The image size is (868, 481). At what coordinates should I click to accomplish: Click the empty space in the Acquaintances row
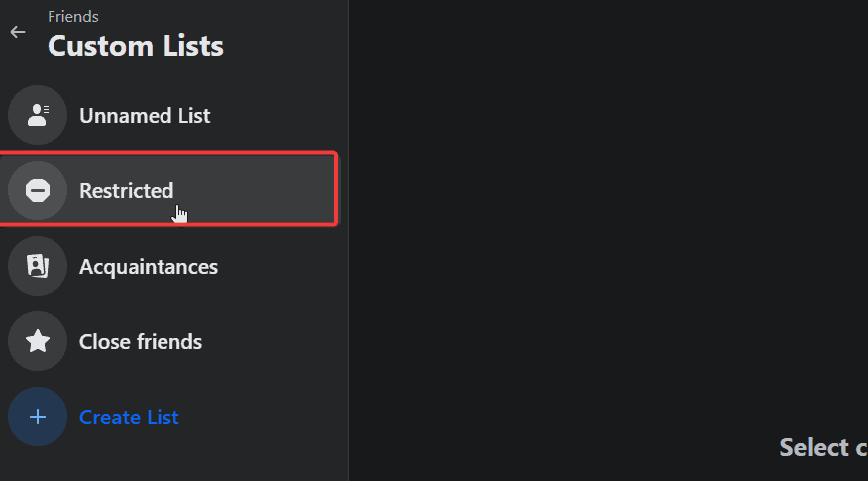click(276, 266)
